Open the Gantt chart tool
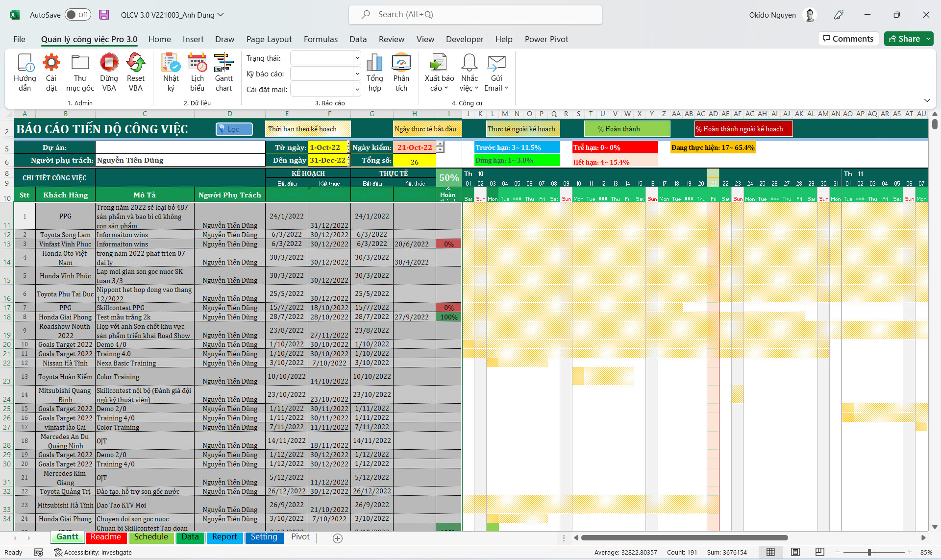This screenshot has height=560, width=941. click(223, 72)
